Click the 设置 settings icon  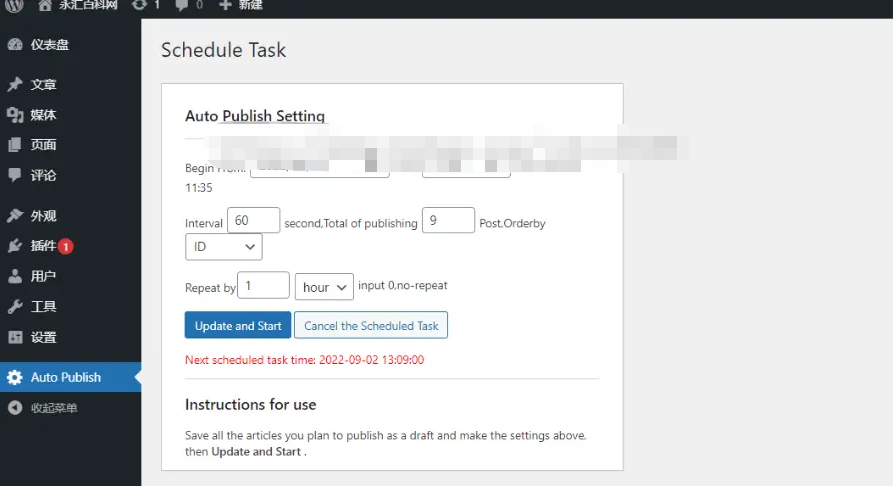tap(15, 337)
